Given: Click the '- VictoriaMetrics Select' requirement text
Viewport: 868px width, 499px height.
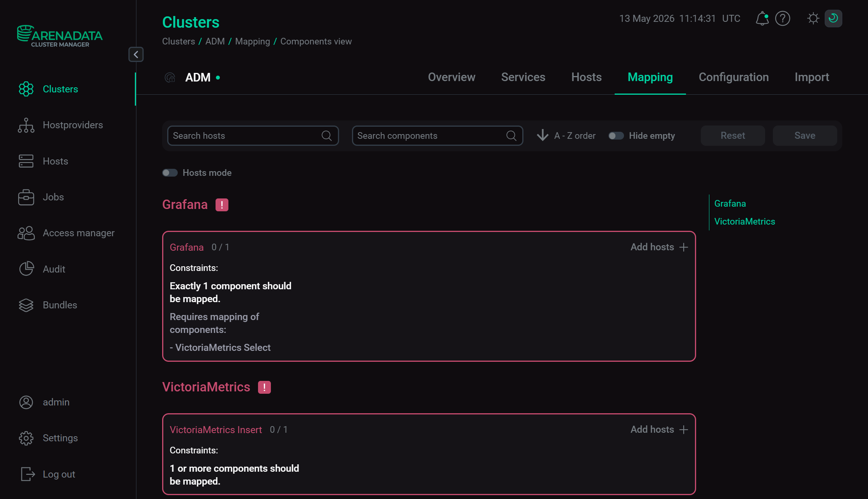Looking at the screenshot, I should pos(220,348).
